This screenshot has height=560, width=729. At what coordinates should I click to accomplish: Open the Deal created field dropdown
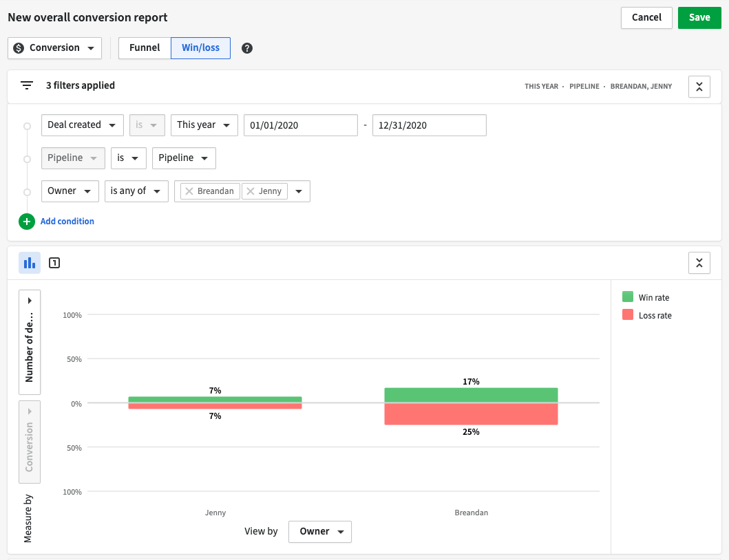pyautogui.click(x=83, y=125)
